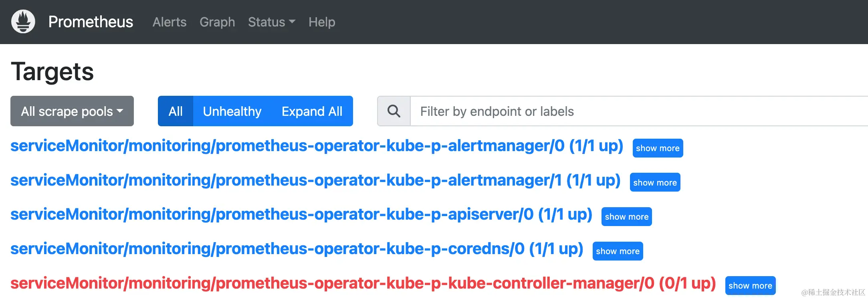Click the Prometheus flame logo icon
This screenshot has height=299, width=868.
click(x=23, y=22)
